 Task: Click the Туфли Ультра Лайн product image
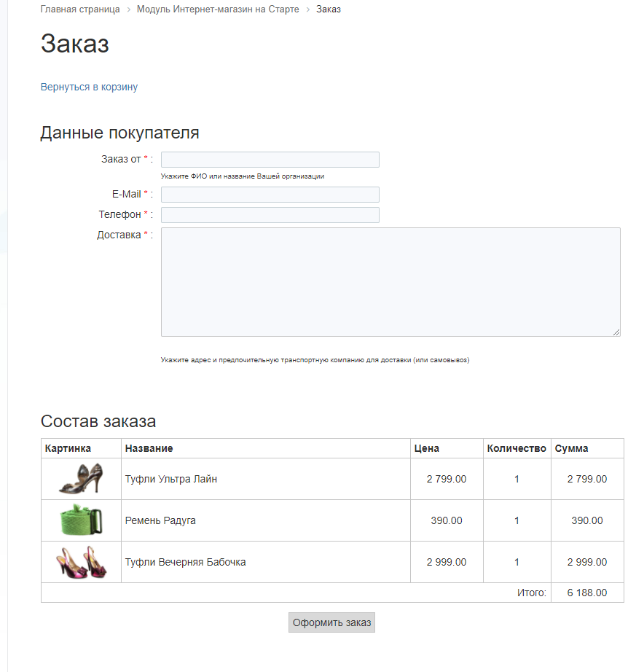[81, 479]
